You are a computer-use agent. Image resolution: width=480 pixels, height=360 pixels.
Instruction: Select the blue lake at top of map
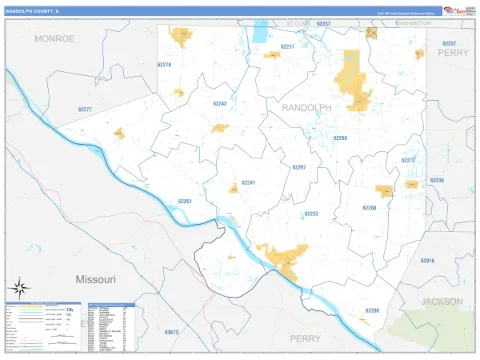260,31
